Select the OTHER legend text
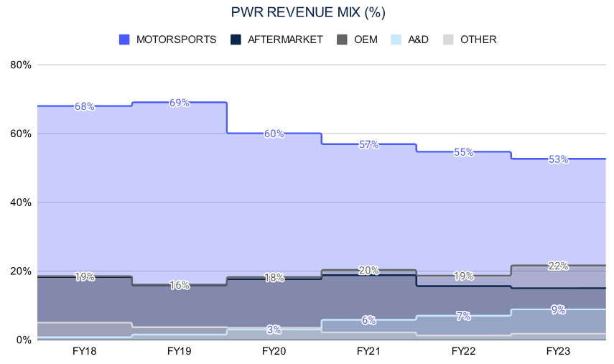614x364 pixels. pos(478,39)
